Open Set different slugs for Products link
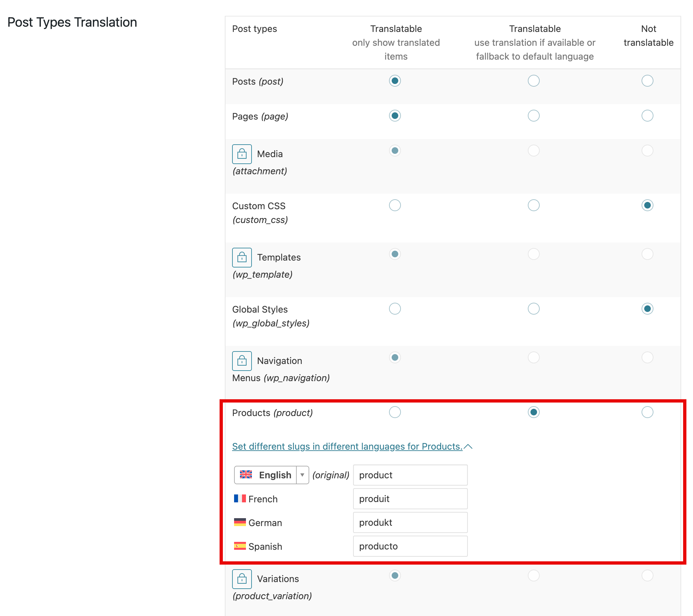The height and width of the screenshot is (616, 693). 347,446
